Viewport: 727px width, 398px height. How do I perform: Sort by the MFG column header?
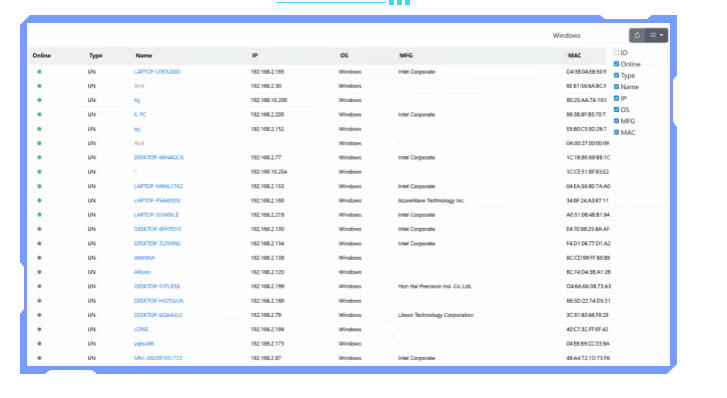tap(406, 55)
